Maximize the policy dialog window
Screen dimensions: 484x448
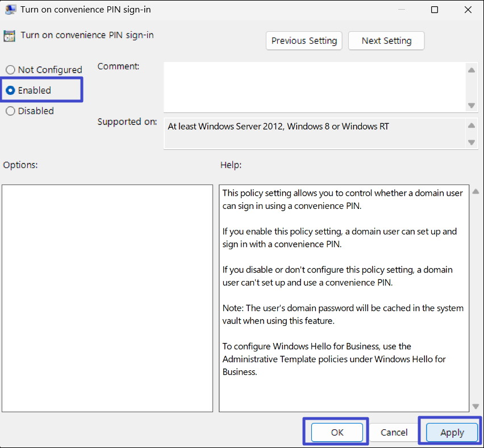tap(435, 10)
